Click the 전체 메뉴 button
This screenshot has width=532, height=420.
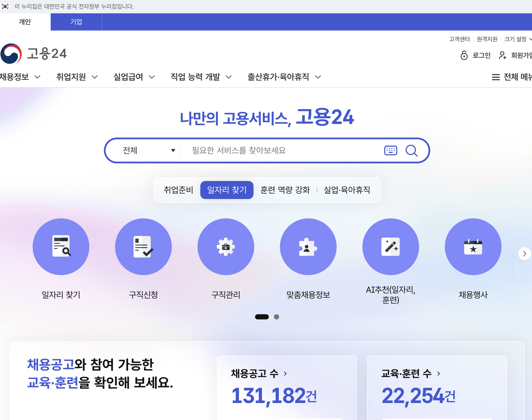[512, 77]
